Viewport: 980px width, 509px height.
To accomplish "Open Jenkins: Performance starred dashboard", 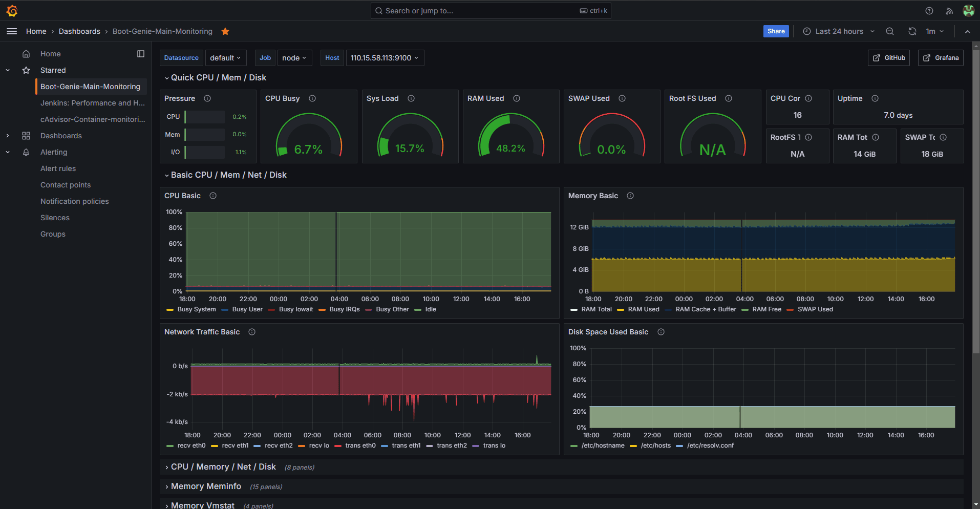I will 93,103.
